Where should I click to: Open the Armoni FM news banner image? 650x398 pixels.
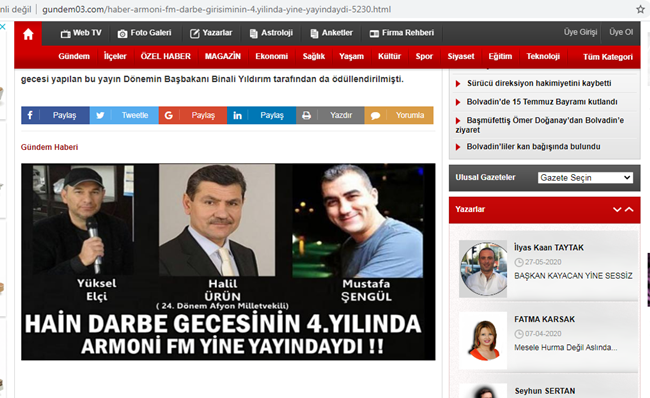coord(228,262)
